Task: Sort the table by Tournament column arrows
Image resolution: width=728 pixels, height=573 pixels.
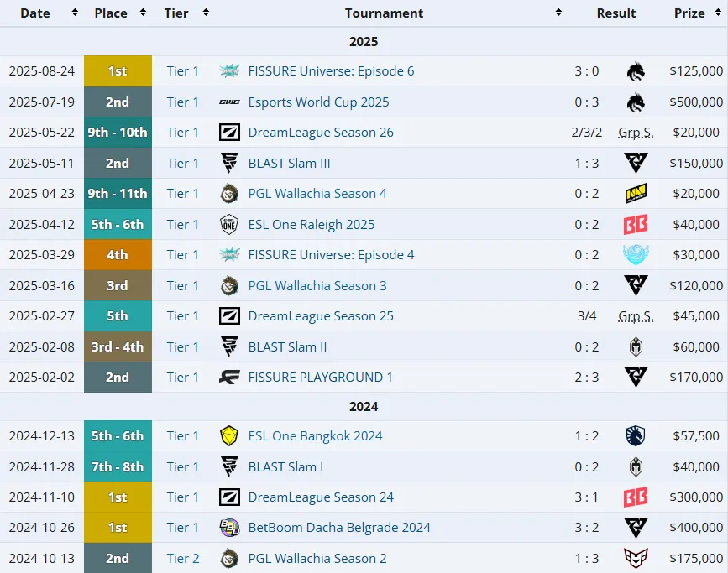Action: coord(558,13)
